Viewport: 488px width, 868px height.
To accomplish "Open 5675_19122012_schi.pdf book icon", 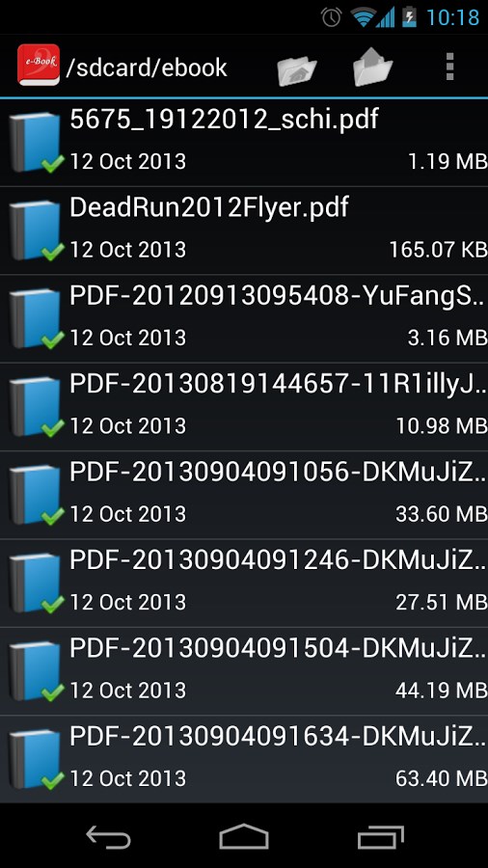I will coord(36,143).
